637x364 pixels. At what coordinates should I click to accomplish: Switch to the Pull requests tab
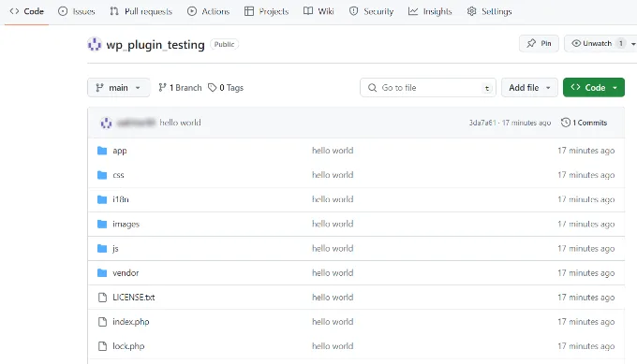click(141, 11)
